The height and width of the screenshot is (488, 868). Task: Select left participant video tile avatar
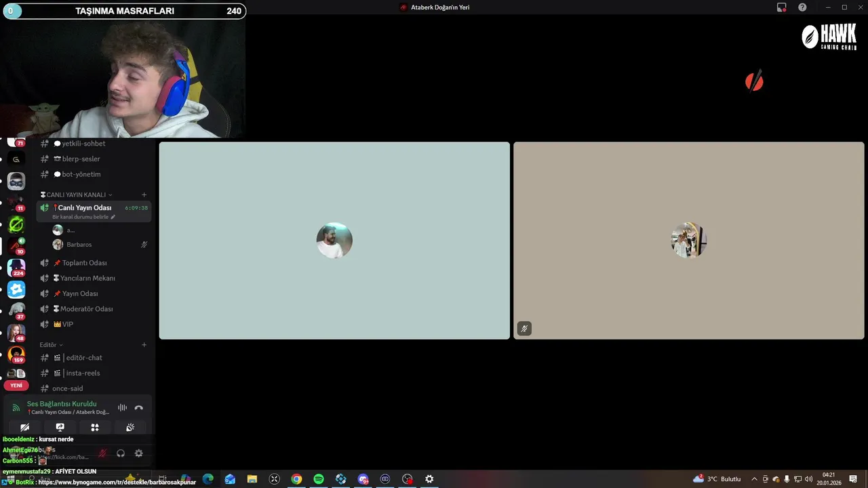point(334,240)
